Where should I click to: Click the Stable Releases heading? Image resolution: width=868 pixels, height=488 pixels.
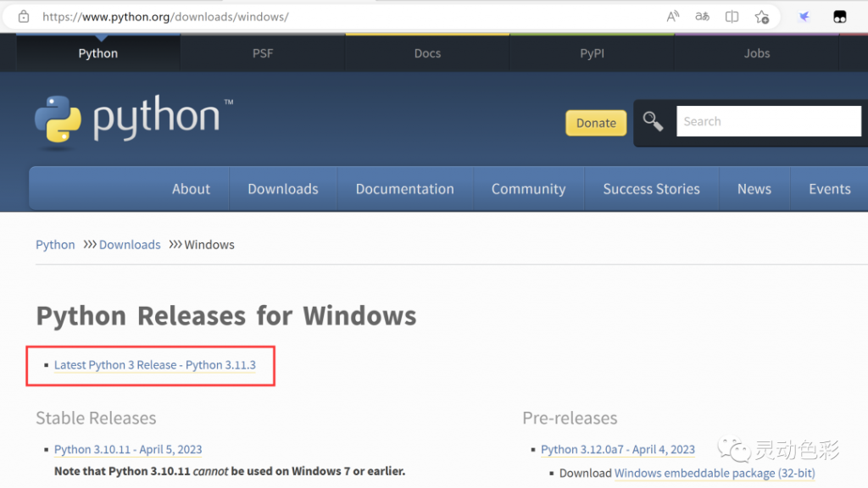pyautogui.click(x=97, y=418)
